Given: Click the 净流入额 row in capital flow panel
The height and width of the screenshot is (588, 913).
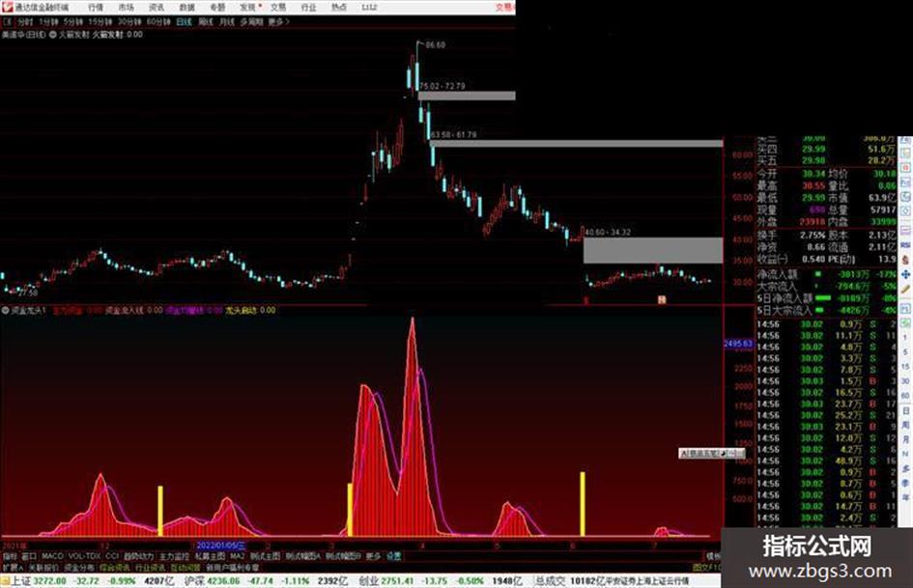Looking at the screenshot, I should 826,274.
